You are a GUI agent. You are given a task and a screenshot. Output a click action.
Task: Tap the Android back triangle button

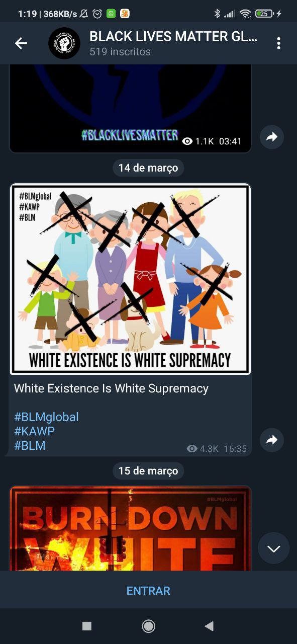(210, 626)
